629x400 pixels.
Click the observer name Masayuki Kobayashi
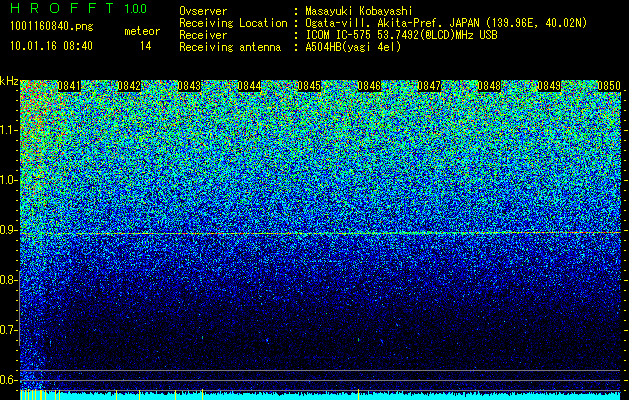(x=359, y=11)
